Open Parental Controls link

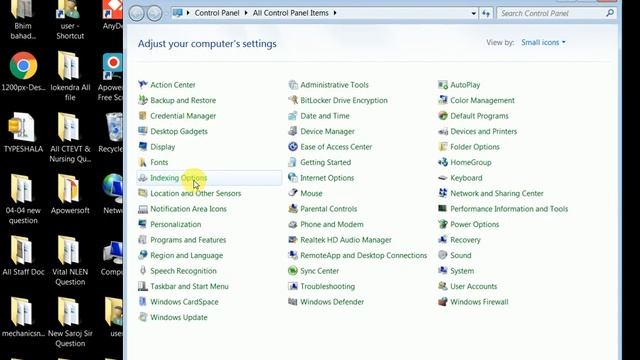tap(329, 209)
